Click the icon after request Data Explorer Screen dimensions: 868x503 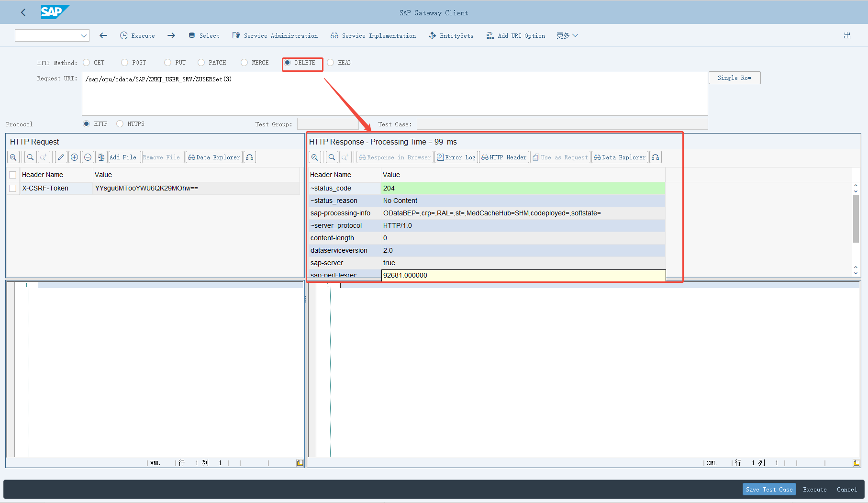coord(249,157)
